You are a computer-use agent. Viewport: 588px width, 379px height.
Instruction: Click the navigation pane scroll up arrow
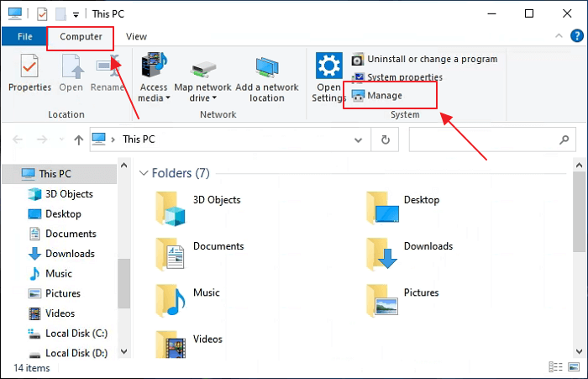click(x=124, y=165)
